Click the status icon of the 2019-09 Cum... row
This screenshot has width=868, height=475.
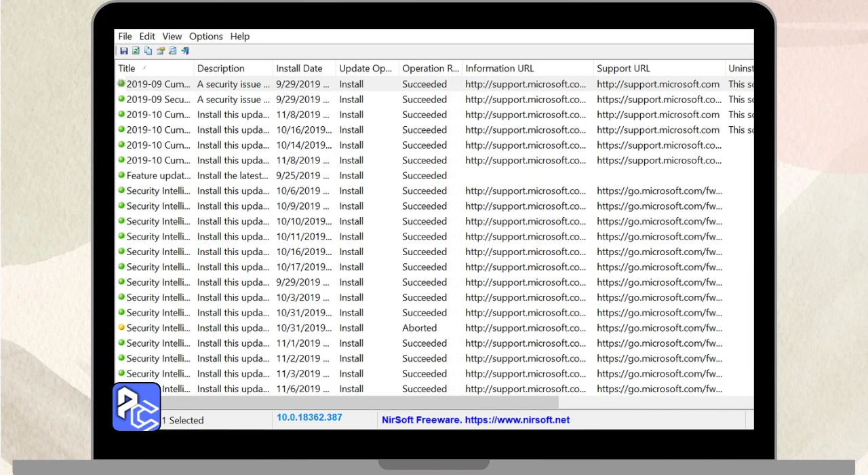click(121, 83)
